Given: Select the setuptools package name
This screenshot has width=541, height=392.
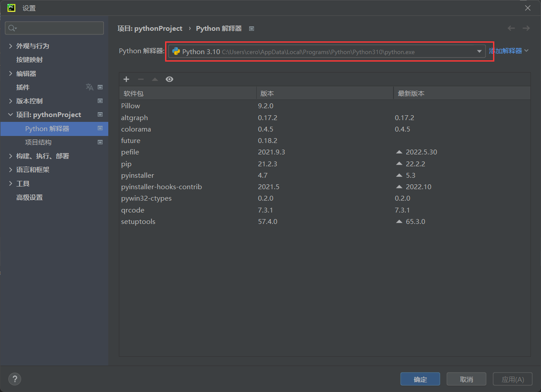Looking at the screenshot, I should click(x=138, y=221).
